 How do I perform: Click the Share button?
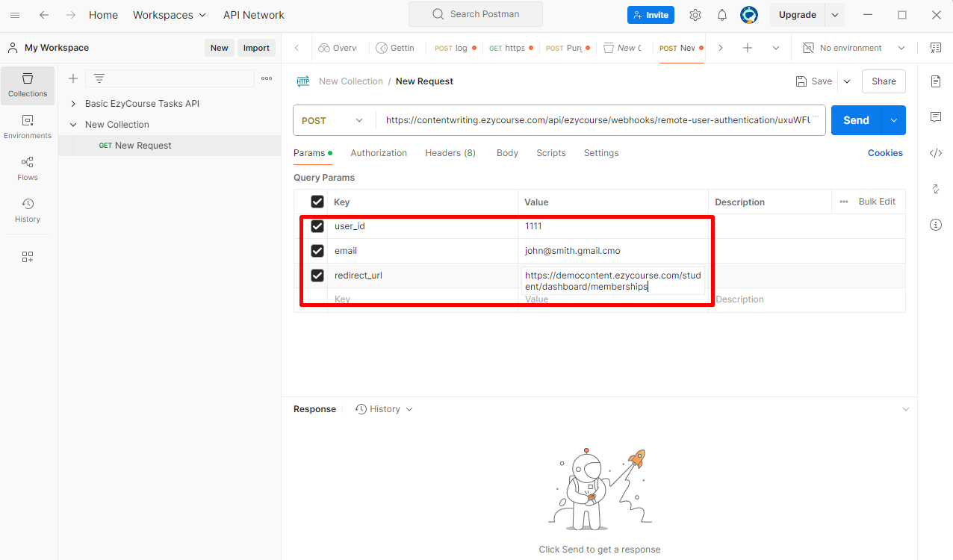(884, 81)
